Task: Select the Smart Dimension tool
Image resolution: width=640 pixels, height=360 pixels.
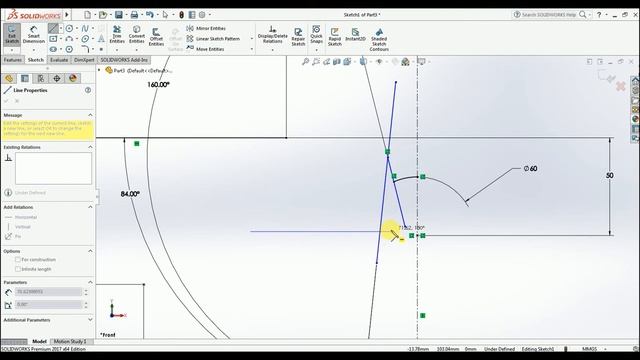Action: click(x=33, y=34)
